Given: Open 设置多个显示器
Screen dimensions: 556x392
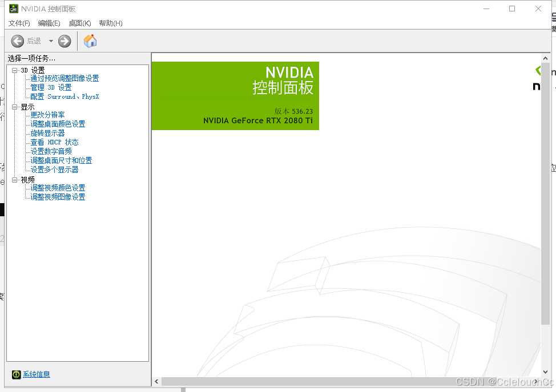Looking at the screenshot, I should 54,170.
